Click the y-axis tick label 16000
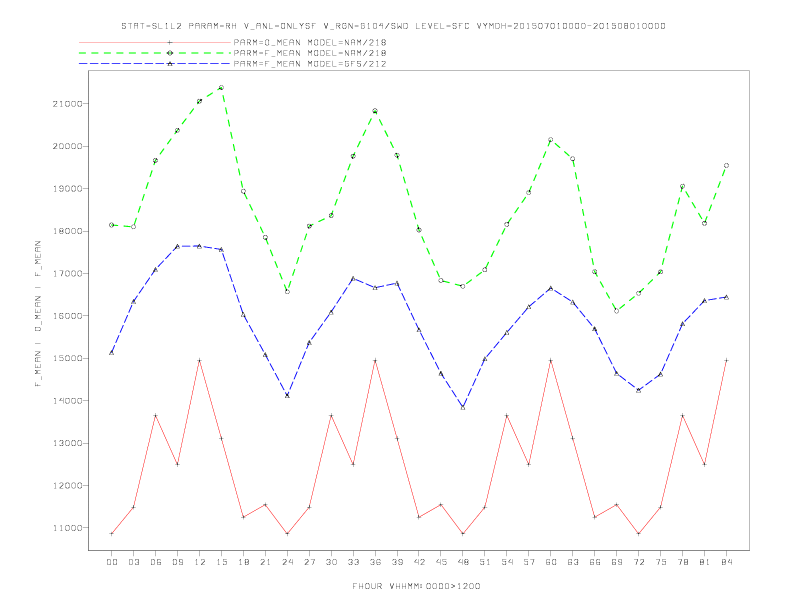This screenshot has height=612, width=792. (67, 316)
